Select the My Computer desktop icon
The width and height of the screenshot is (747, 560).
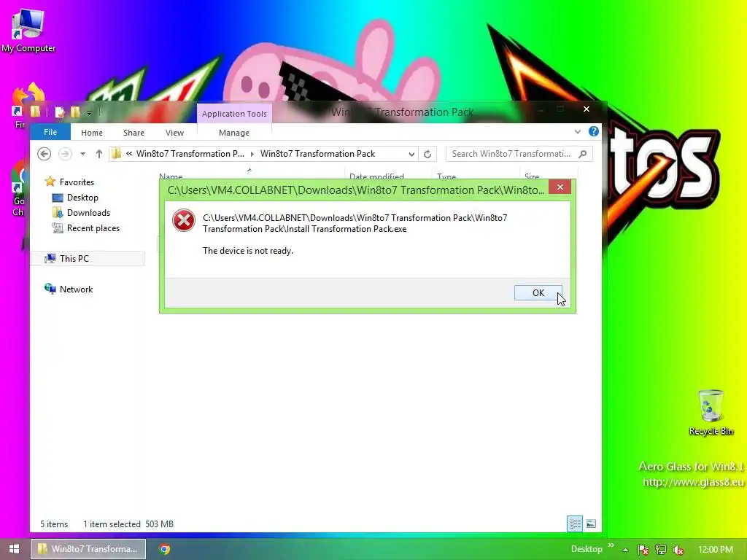point(28,31)
